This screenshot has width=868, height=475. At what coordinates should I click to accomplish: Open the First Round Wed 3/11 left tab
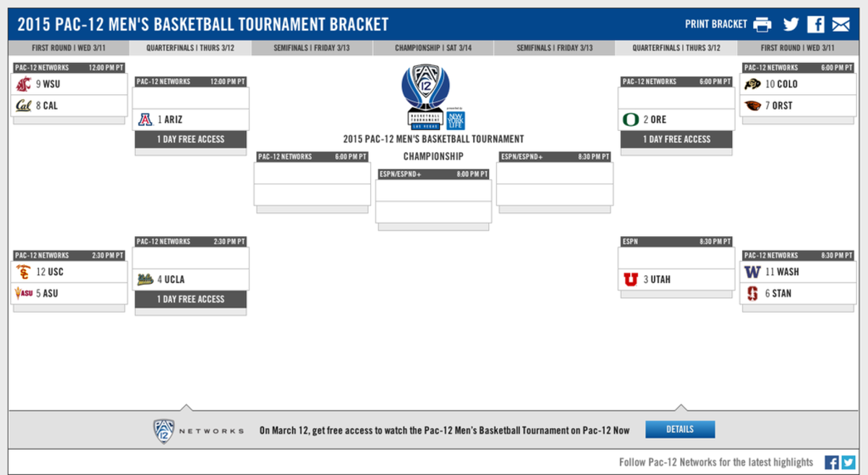click(x=69, y=49)
